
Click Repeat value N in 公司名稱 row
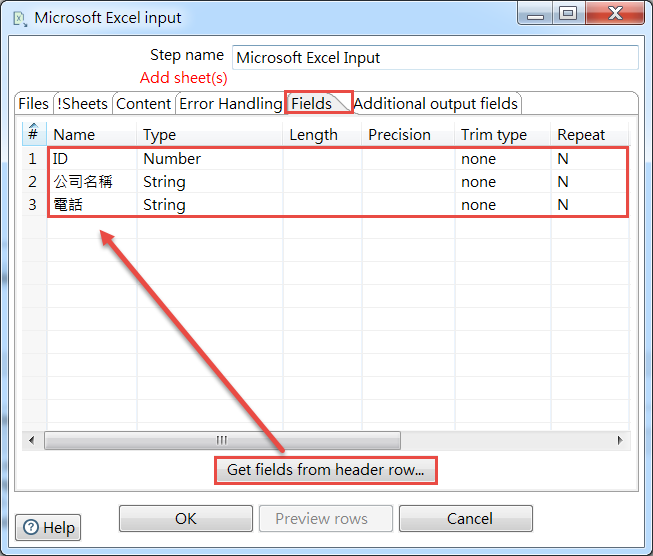(590, 182)
